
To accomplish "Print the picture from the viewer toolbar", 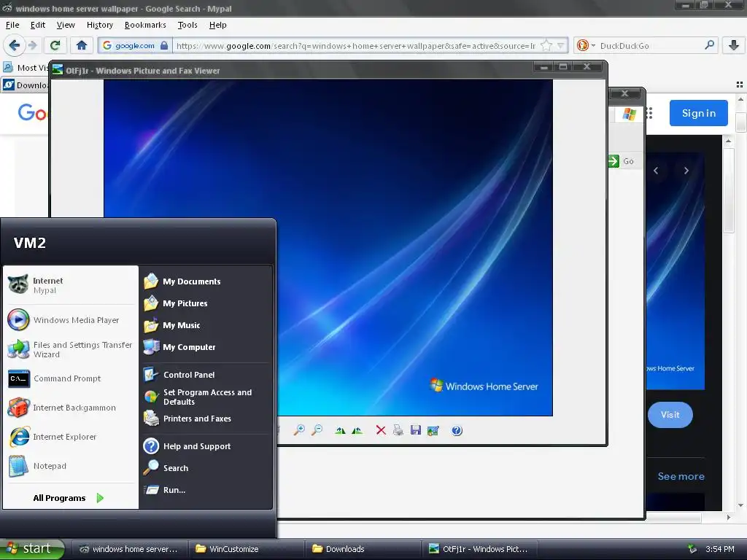I will (398, 430).
